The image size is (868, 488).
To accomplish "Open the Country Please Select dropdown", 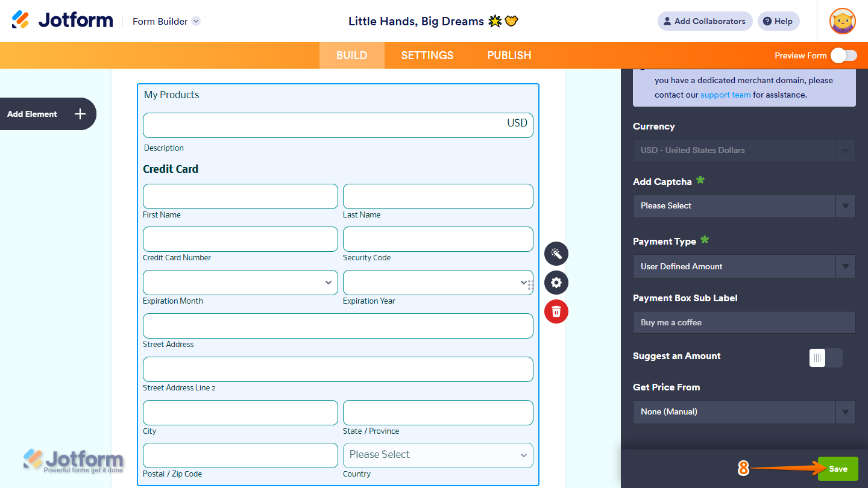I will (438, 455).
